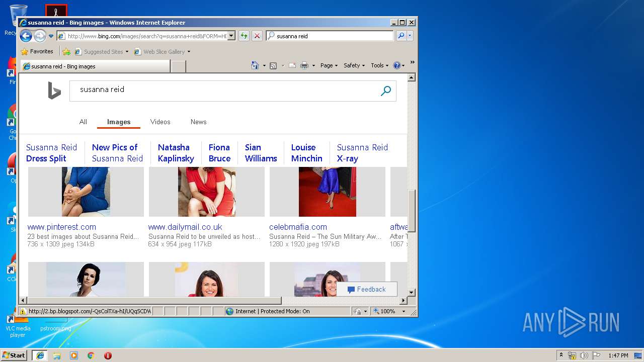
Task: Open 'Susanna Reid X-ray' suggestion
Action: (362, 153)
